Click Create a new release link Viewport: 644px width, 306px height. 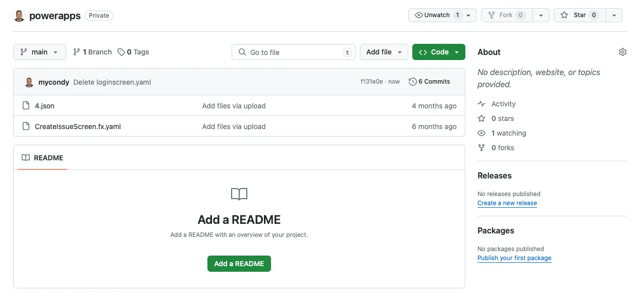tap(507, 203)
